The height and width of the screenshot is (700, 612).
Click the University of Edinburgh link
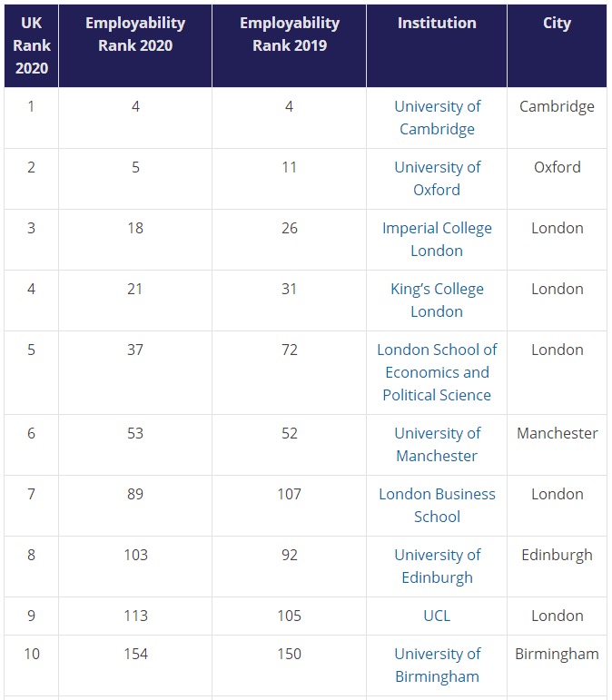point(437,566)
